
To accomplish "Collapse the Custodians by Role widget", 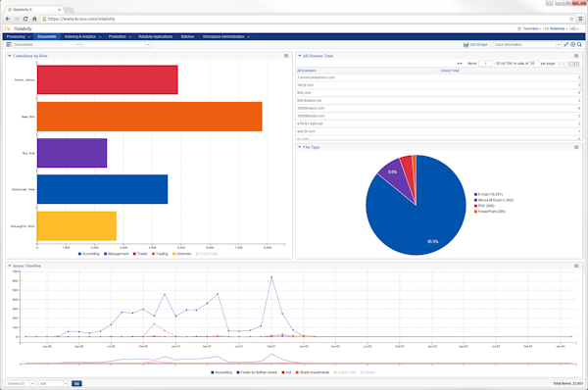I will tap(10, 56).
